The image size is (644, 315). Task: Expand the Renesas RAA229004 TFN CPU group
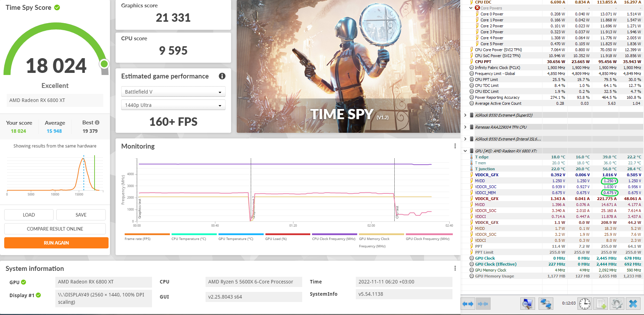coord(465,127)
